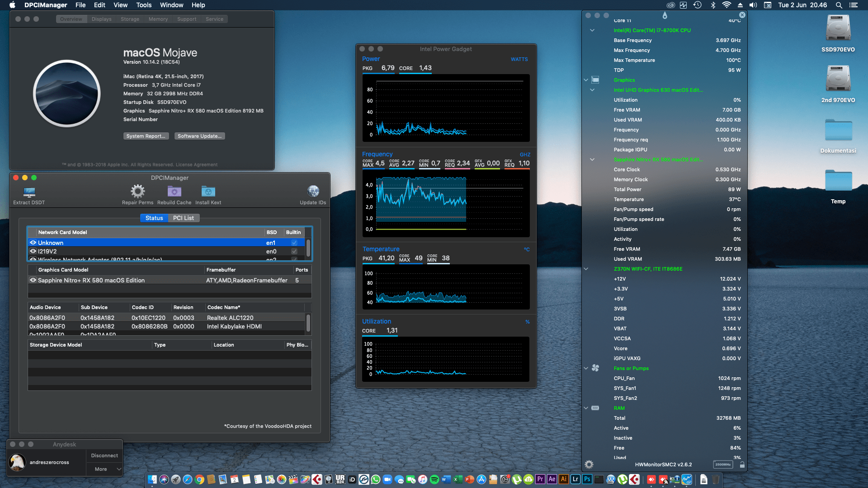This screenshot has height=488, width=868.
Task: Open HWMonitor settings gear icon
Action: point(589,464)
